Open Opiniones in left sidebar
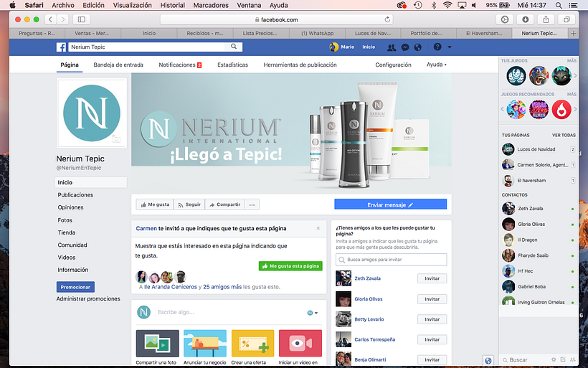588x368 pixels. point(70,207)
